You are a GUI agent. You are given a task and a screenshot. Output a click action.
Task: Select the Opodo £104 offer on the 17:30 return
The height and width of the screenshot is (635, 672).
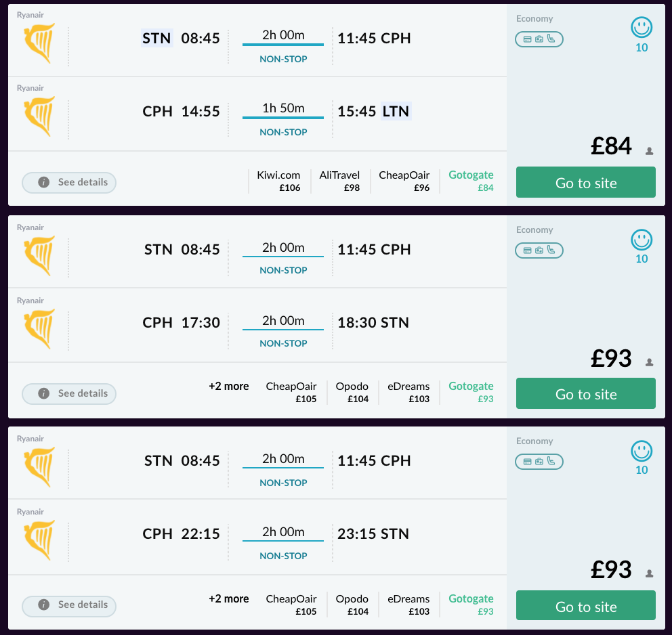point(352,393)
